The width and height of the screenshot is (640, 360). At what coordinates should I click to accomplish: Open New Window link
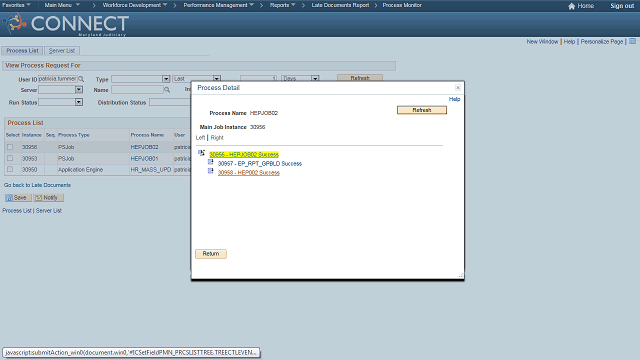pos(542,42)
